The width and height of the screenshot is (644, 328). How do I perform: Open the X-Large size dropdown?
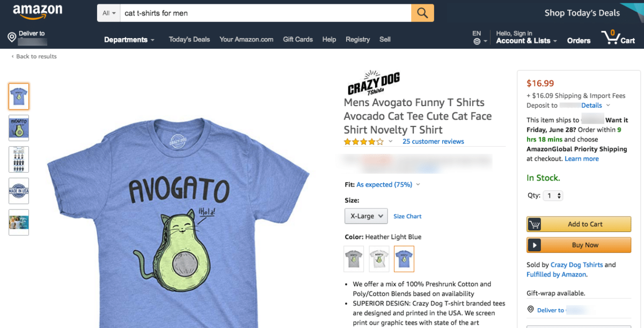pos(366,216)
